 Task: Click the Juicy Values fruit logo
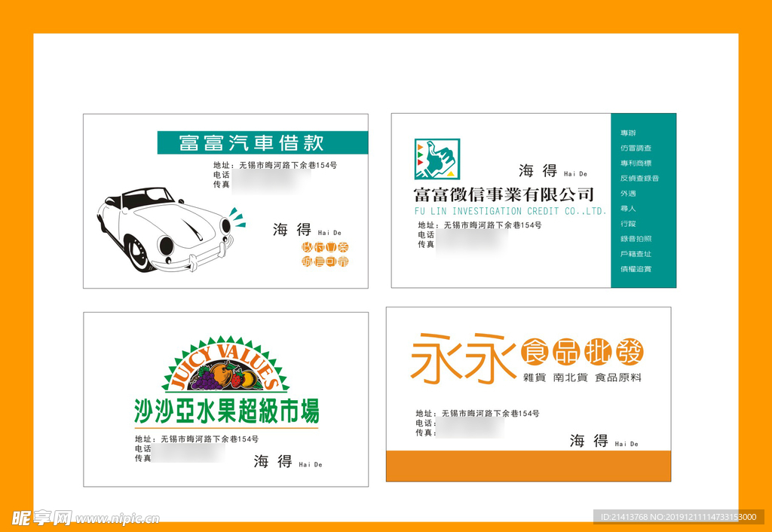click(225, 366)
